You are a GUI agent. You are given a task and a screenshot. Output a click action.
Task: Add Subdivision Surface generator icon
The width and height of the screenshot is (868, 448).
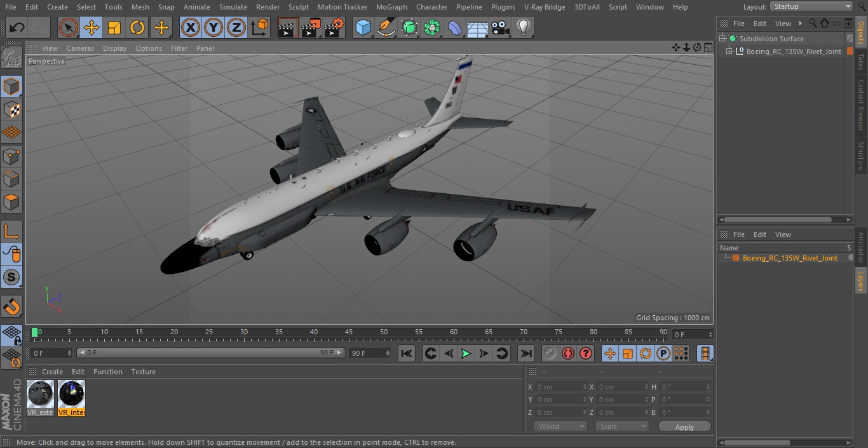tap(409, 27)
